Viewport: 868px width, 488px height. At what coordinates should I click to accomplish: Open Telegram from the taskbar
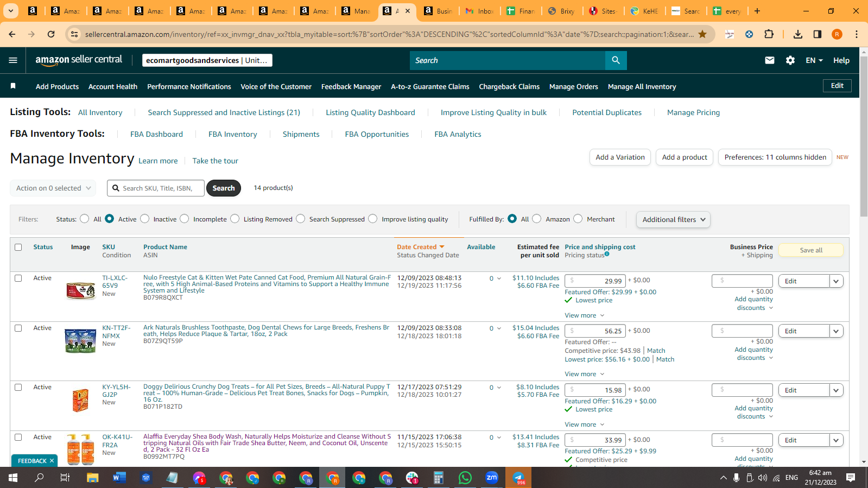(x=518, y=478)
